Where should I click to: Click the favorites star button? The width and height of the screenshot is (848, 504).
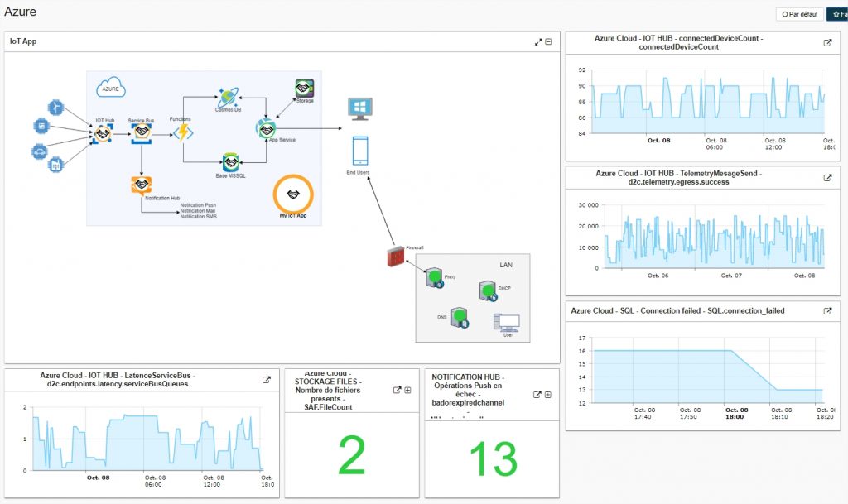(x=838, y=14)
